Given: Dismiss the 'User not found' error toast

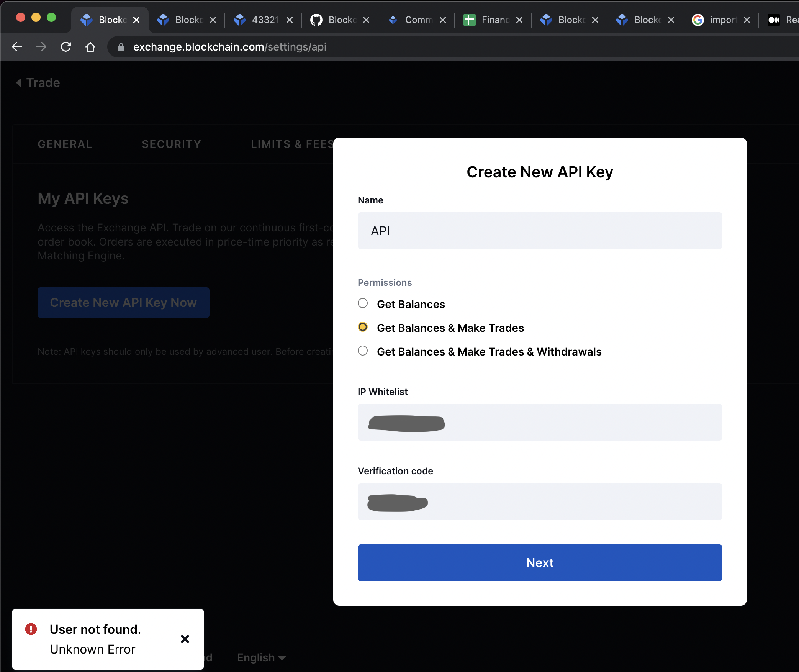Looking at the screenshot, I should [185, 639].
